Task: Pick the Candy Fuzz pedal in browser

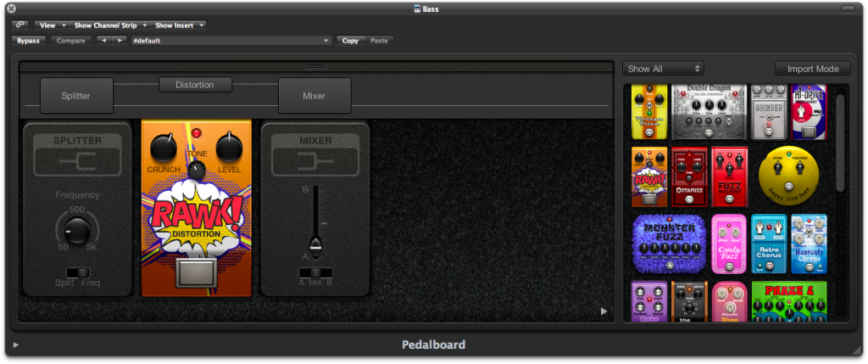Action: click(729, 244)
